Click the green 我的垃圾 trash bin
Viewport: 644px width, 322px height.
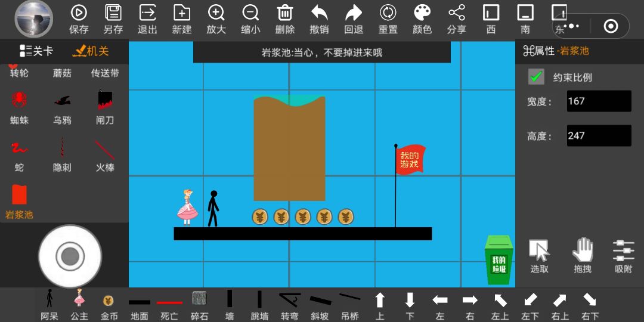499,259
